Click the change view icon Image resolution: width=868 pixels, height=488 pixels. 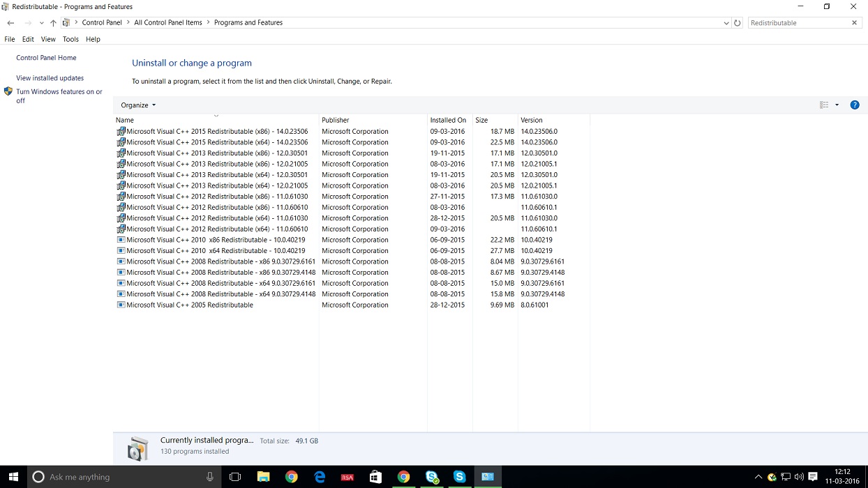click(824, 105)
